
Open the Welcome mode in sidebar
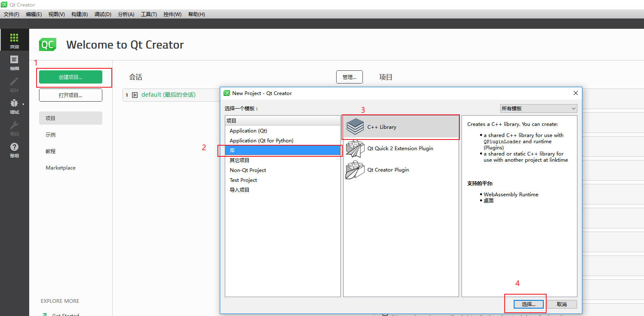(x=14, y=40)
